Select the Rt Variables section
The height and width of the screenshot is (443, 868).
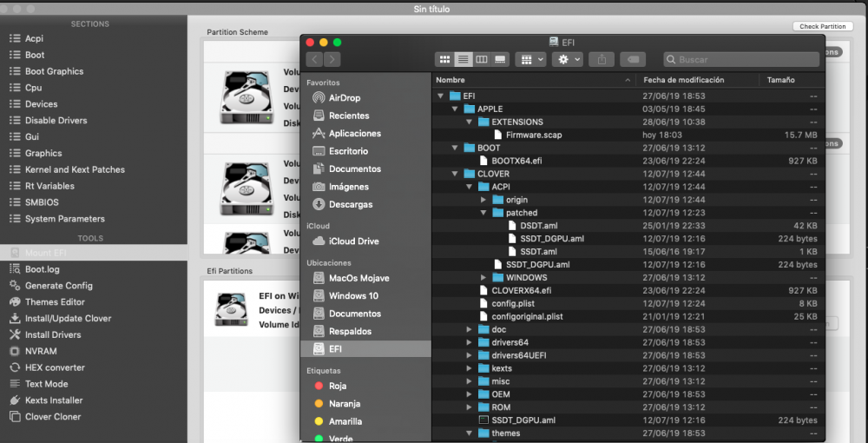[x=49, y=186]
